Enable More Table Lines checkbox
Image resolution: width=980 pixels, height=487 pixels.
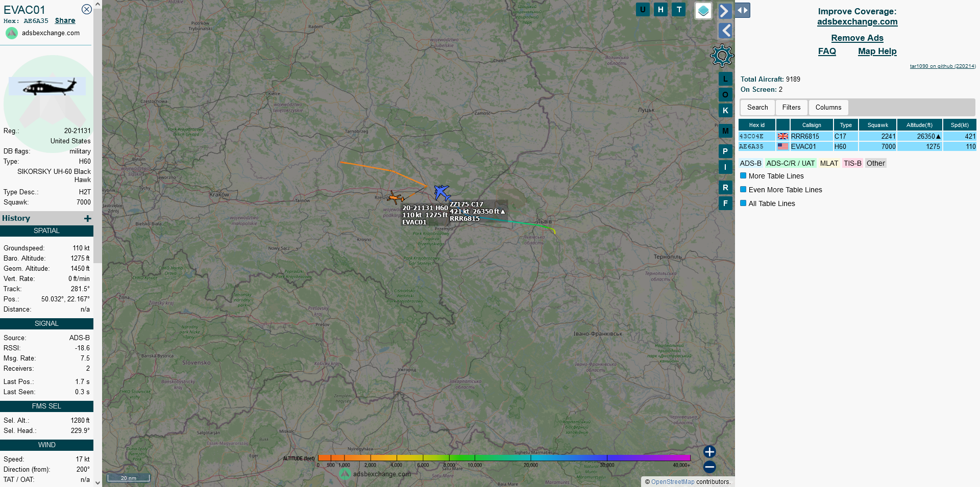(743, 175)
